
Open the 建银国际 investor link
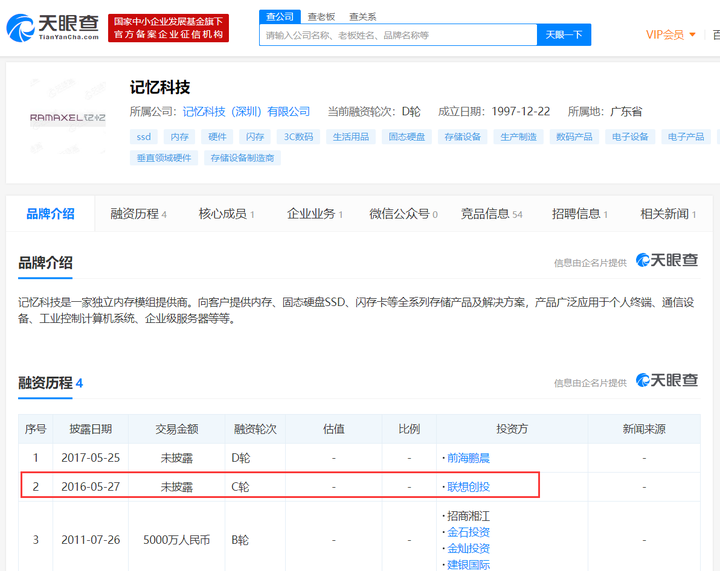point(468,564)
